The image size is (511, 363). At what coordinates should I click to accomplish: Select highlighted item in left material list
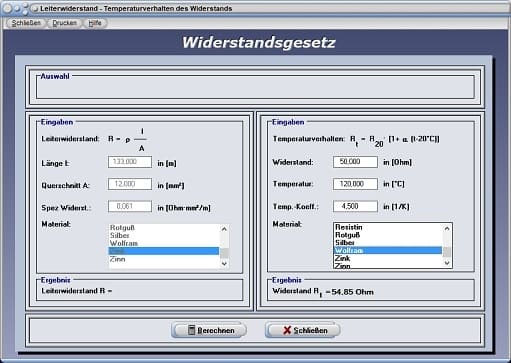tap(164, 251)
